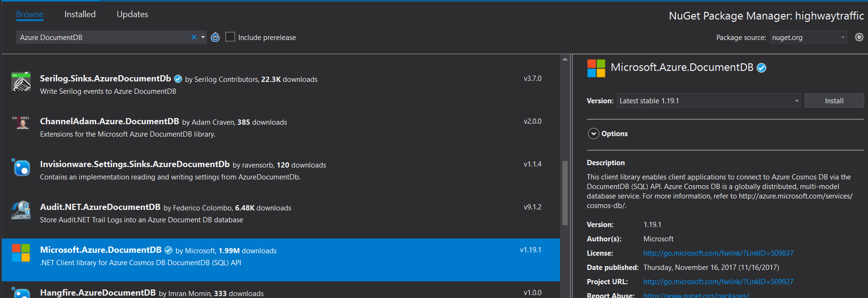The image size is (868, 298).
Task: Click the version value 1.19.1 in details metadata
Action: tap(653, 225)
